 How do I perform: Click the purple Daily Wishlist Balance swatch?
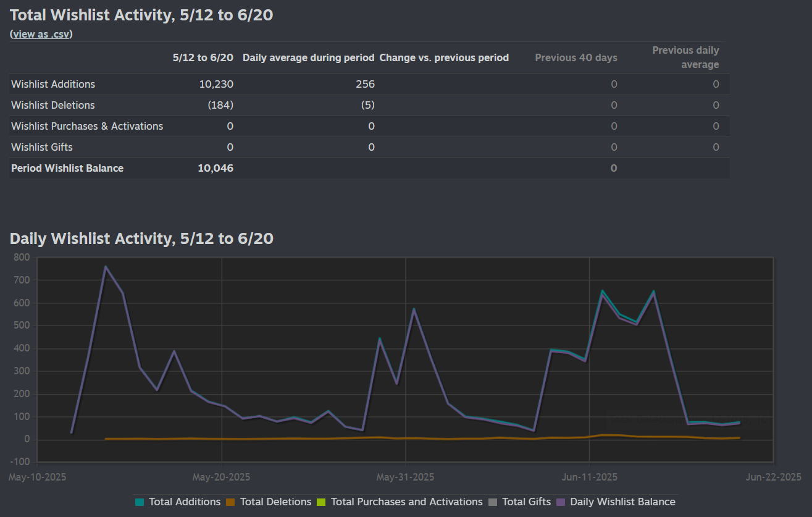tap(561, 502)
